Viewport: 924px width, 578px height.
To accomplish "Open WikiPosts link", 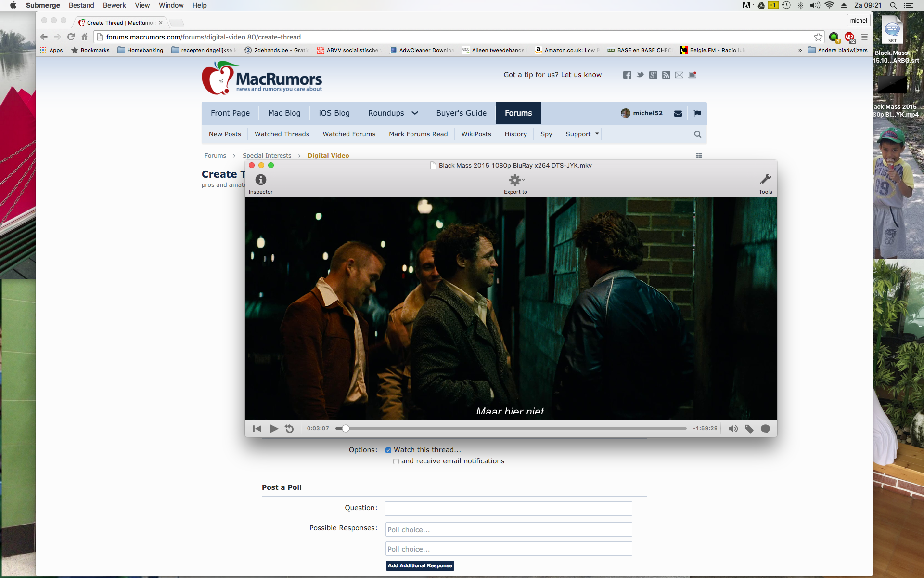I will click(476, 134).
